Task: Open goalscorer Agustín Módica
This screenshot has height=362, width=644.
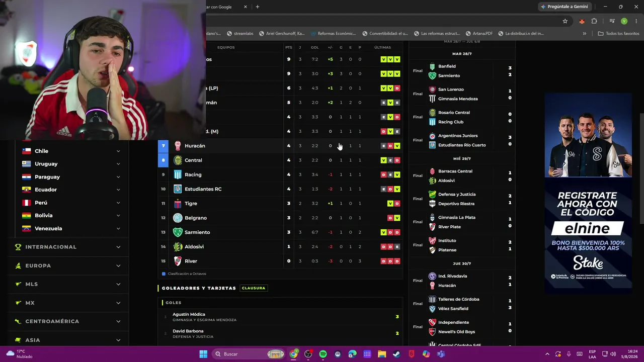Action: click(189, 314)
